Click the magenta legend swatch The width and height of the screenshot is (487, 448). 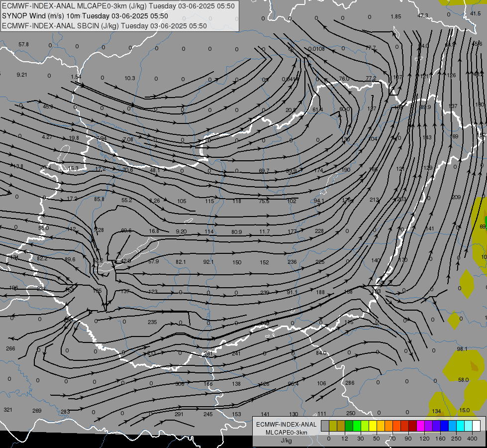click(420, 426)
